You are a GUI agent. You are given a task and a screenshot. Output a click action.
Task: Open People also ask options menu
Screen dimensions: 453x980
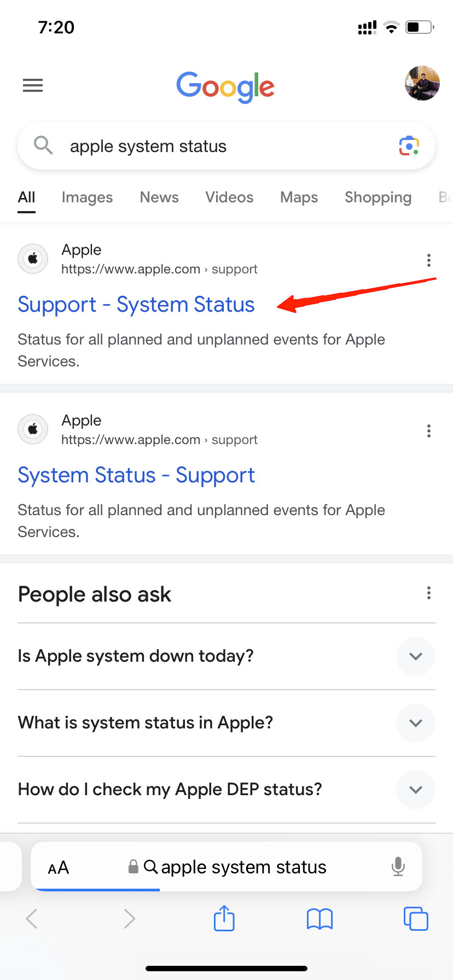tap(428, 593)
